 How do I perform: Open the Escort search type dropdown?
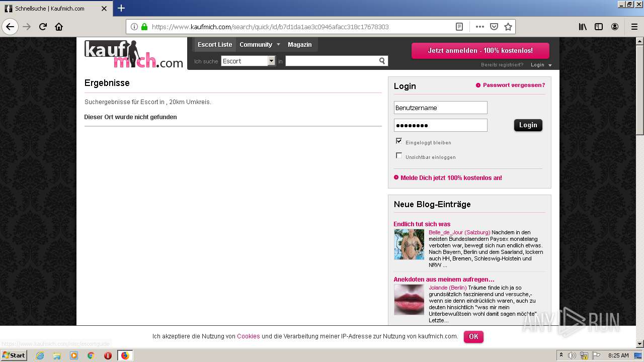(x=249, y=61)
